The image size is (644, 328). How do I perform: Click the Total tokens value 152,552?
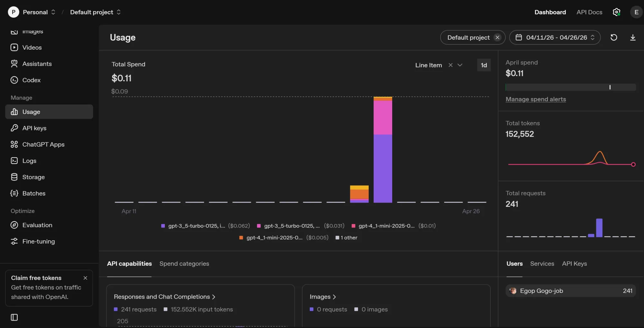coord(520,134)
